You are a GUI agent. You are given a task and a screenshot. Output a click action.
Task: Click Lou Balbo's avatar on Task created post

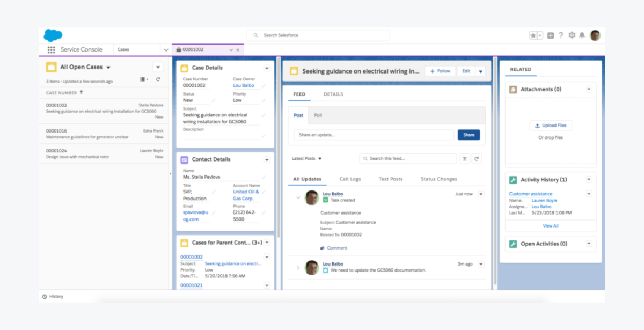pos(312,197)
